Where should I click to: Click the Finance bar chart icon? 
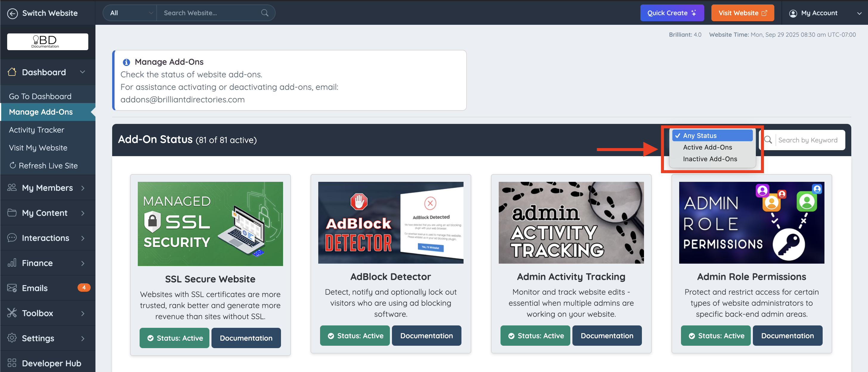tap(12, 263)
